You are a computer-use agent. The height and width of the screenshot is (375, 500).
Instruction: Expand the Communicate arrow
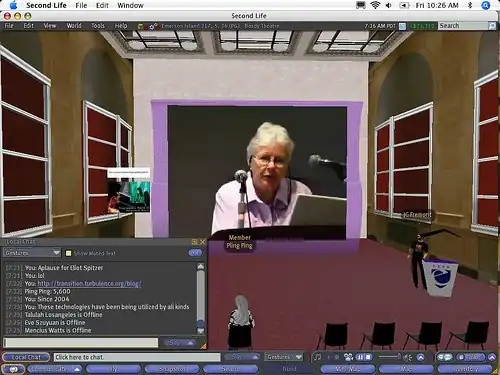[x=77, y=369]
